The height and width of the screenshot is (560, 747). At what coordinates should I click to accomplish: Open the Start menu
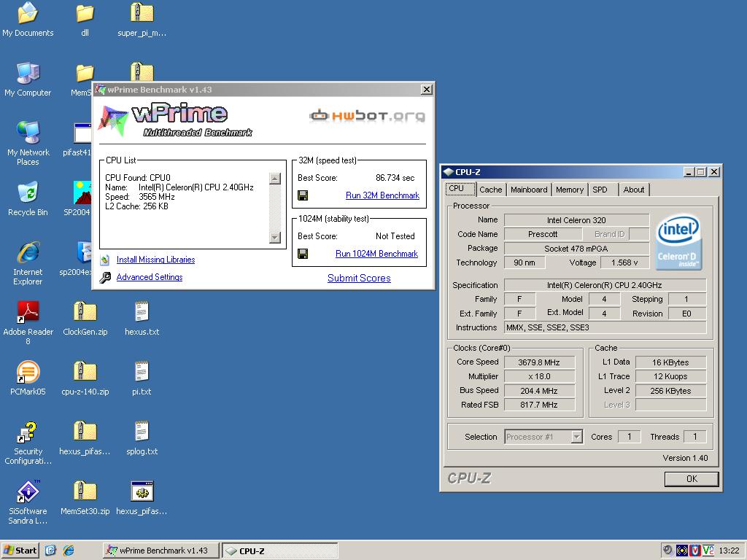pyautogui.click(x=20, y=551)
